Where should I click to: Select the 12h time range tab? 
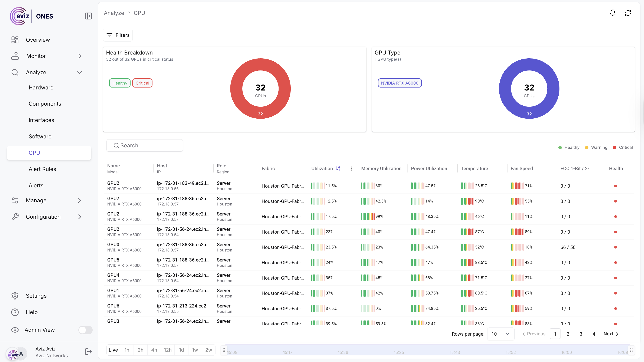click(168, 350)
